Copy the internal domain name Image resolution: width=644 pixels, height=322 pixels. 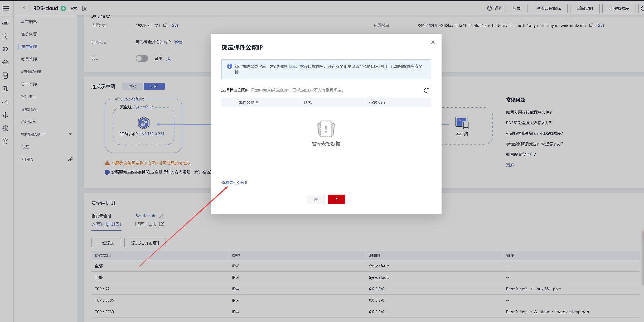(x=591, y=25)
